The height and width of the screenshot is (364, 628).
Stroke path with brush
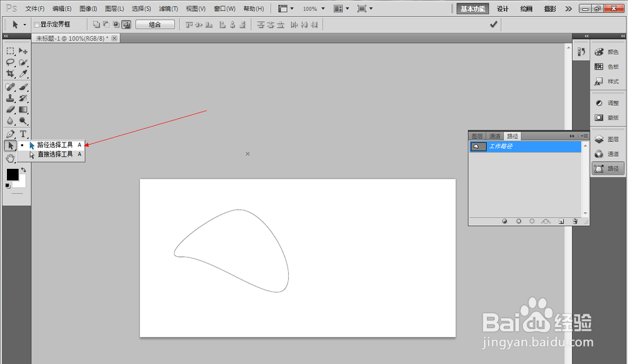tap(519, 221)
